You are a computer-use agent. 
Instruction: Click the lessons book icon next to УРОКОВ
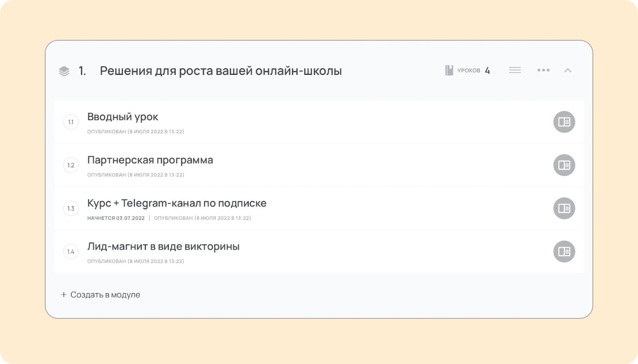tap(449, 70)
